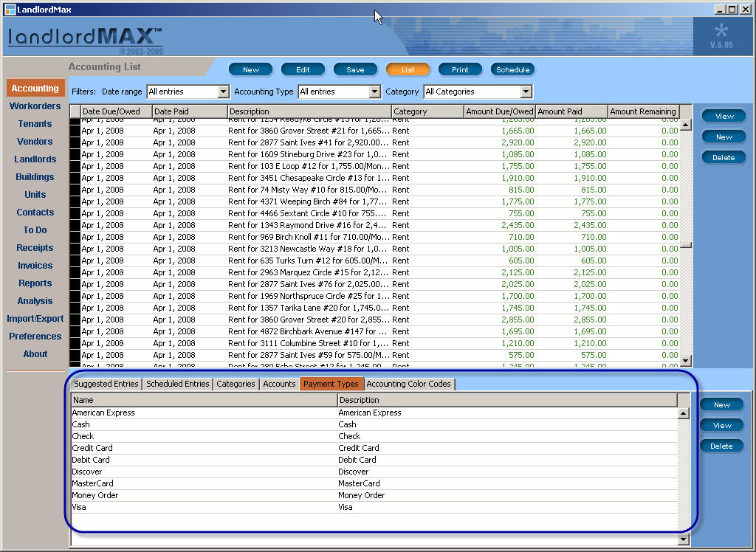Click Delete button beside payment types
The image size is (756, 552).
[x=722, y=446]
